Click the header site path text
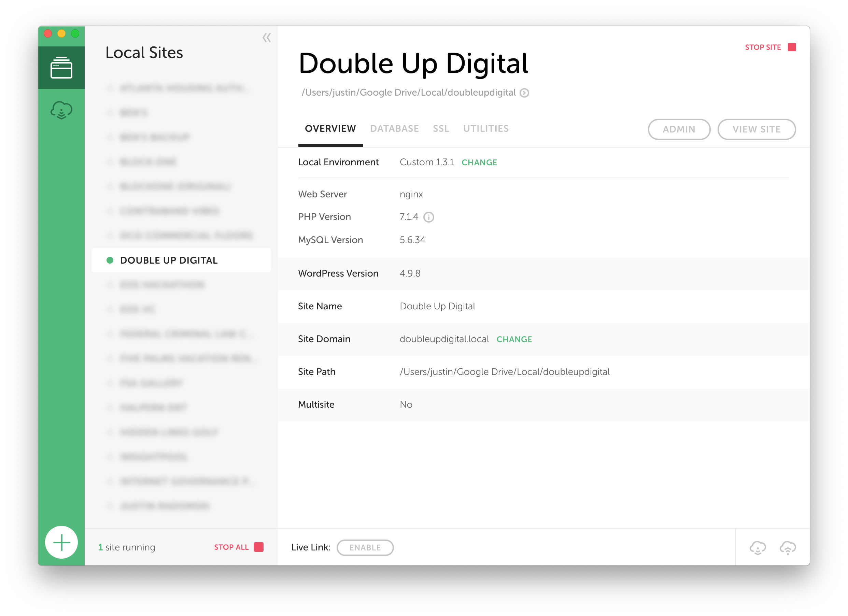Viewport: 848px width, 616px height. (x=409, y=93)
